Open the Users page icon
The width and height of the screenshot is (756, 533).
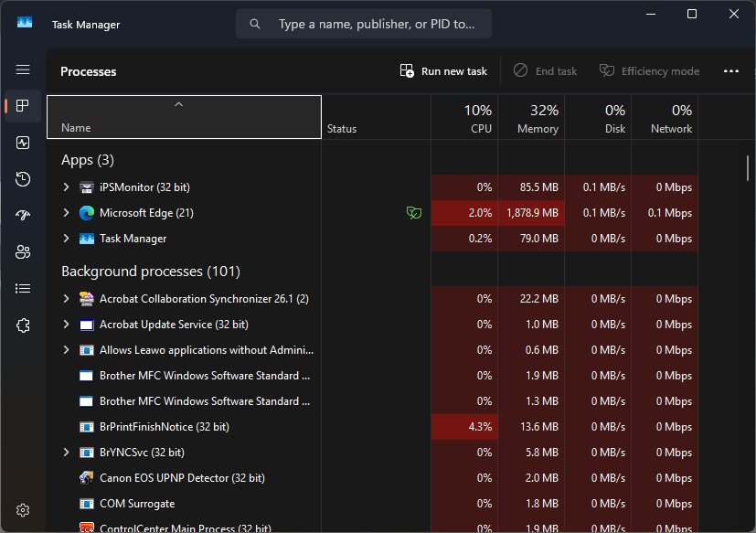tap(23, 251)
